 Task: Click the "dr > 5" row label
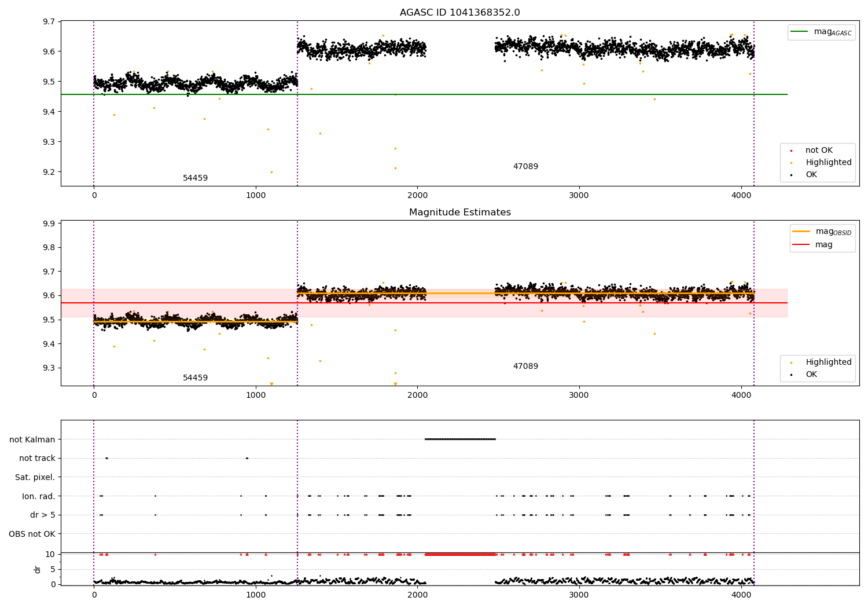pos(43,515)
